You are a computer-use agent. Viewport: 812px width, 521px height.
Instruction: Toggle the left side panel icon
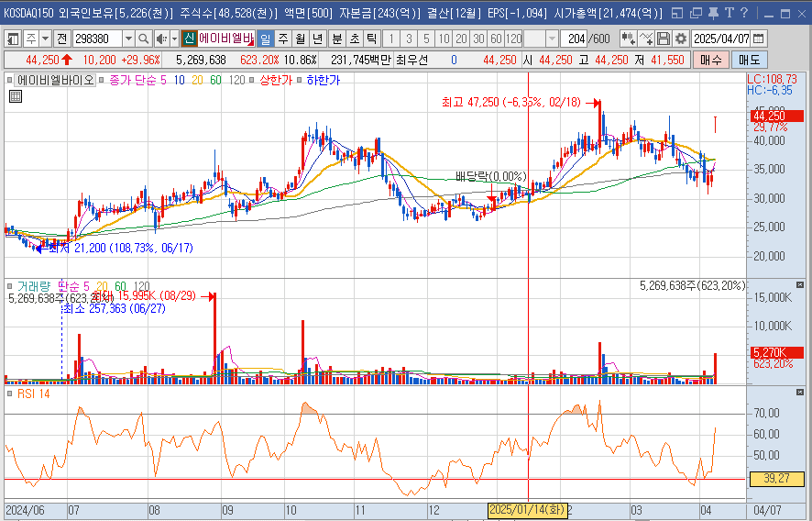tap(13, 39)
